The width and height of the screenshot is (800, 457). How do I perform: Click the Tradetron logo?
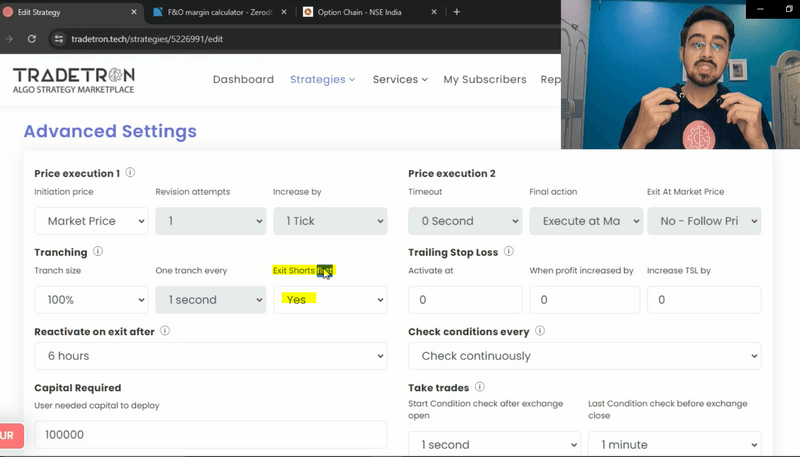(73, 80)
